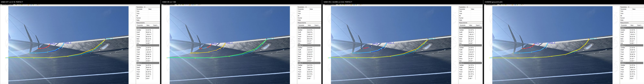Click TWS parameter row in SAM3 OFF panel

click(x=148, y=11)
